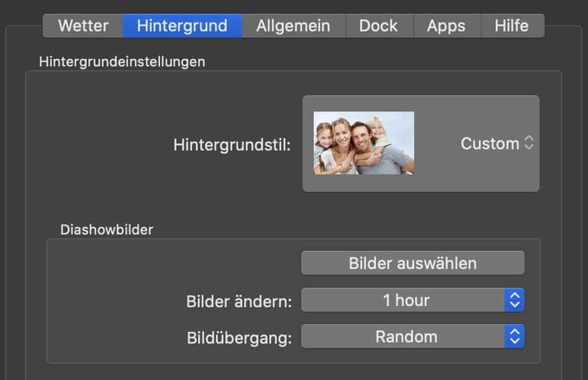Image resolution: width=588 pixels, height=380 pixels.
Task: Go to the Dock tab
Action: 379,26
